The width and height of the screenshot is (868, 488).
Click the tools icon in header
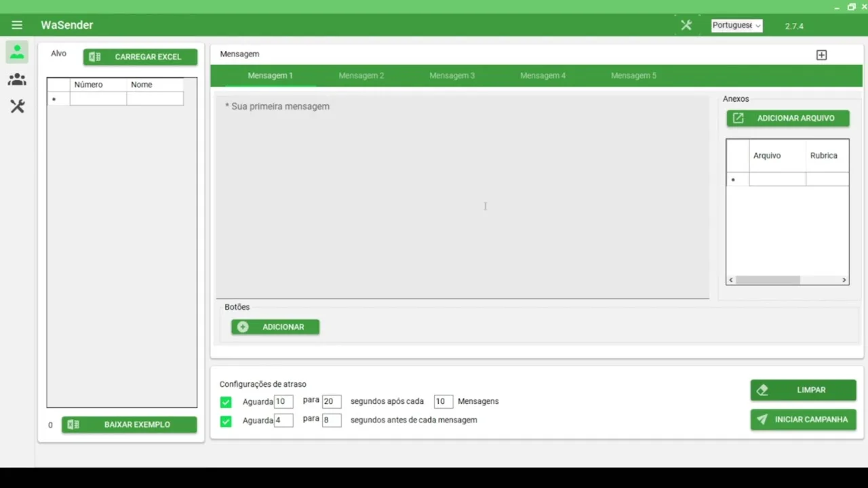[x=686, y=25]
